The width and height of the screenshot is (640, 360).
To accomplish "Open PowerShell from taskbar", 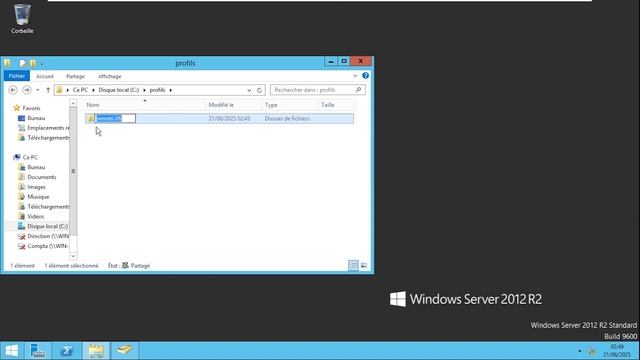I will pos(67,351).
